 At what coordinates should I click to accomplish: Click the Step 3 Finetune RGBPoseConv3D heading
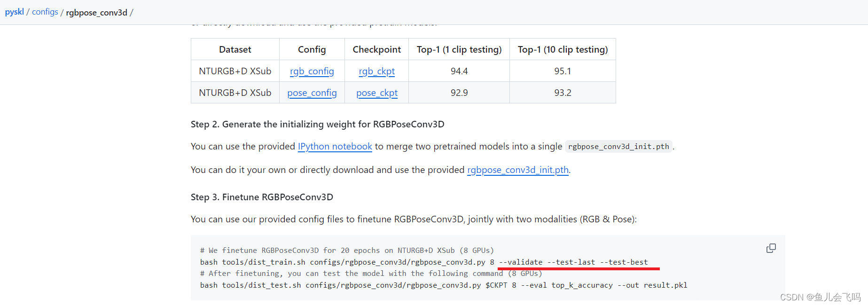262,197
